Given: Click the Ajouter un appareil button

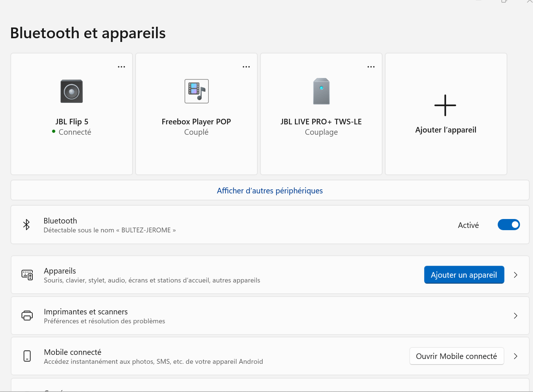Looking at the screenshot, I should (x=464, y=275).
